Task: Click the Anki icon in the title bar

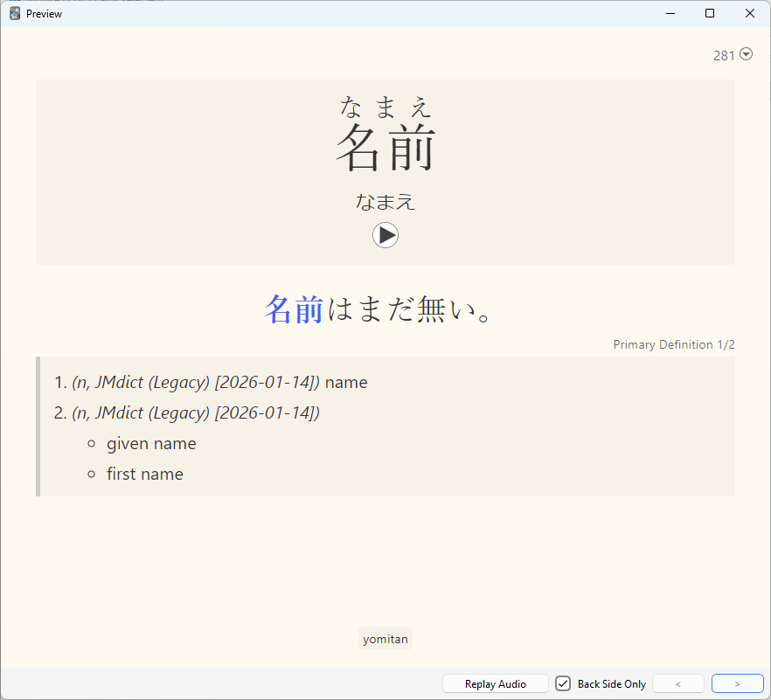Action: [15, 13]
